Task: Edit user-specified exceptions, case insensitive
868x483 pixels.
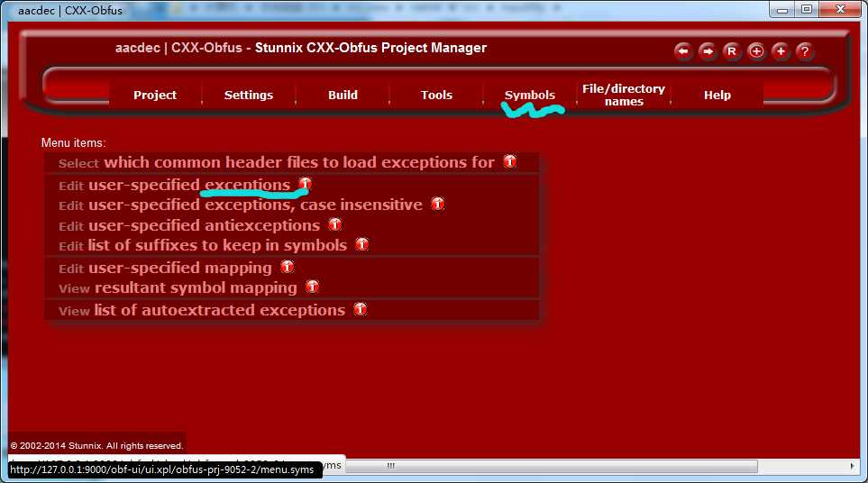Action: coord(241,205)
